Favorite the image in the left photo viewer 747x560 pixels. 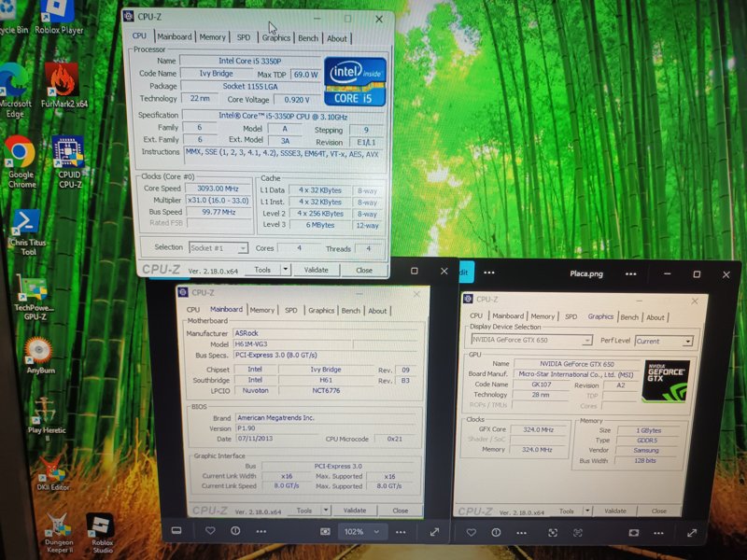[210, 530]
